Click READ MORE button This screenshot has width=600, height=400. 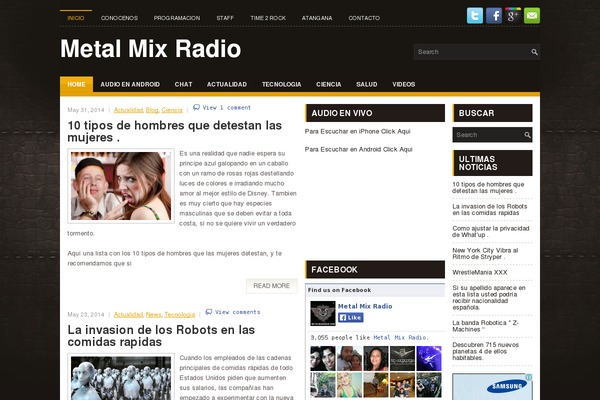tap(272, 286)
